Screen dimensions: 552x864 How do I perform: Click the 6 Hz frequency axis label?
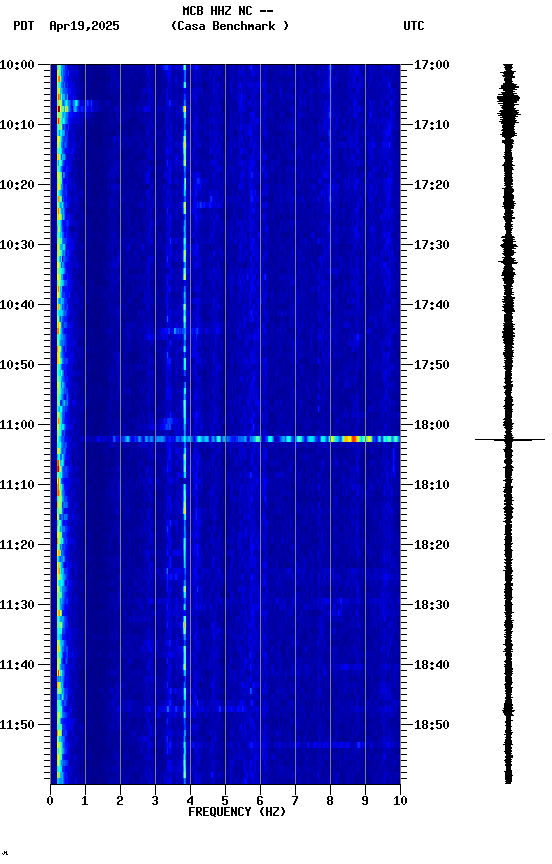(x=260, y=801)
